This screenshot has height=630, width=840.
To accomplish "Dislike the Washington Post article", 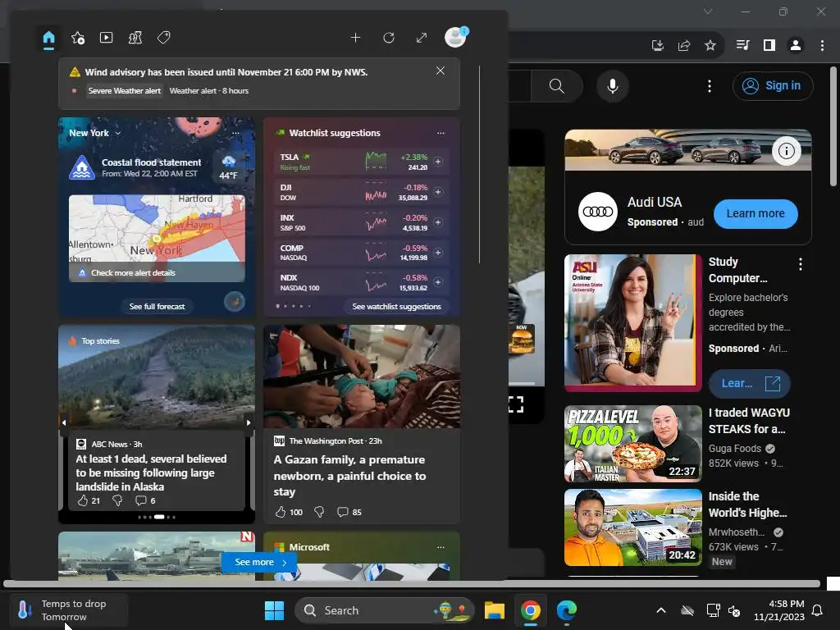I will tap(319, 512).
